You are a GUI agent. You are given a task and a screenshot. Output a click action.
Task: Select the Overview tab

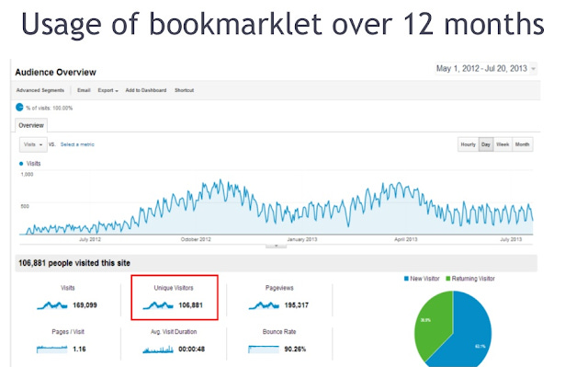[31, 125]
